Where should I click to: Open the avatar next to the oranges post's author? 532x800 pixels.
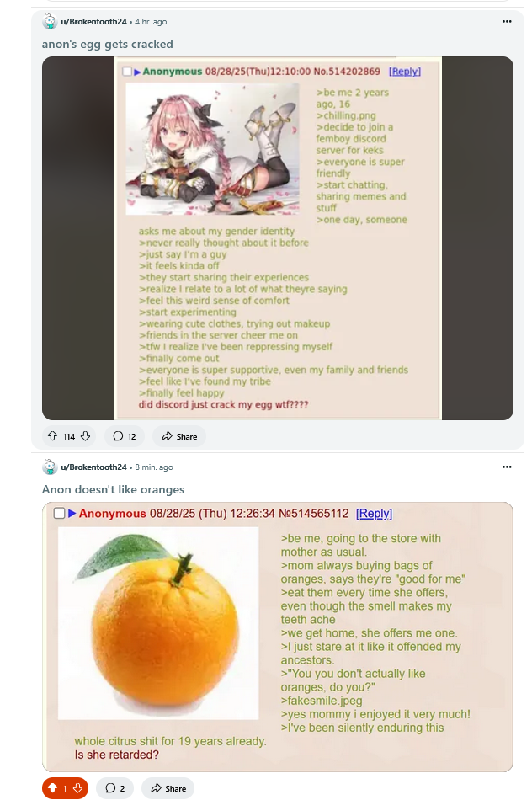click(x=50, y=467)
